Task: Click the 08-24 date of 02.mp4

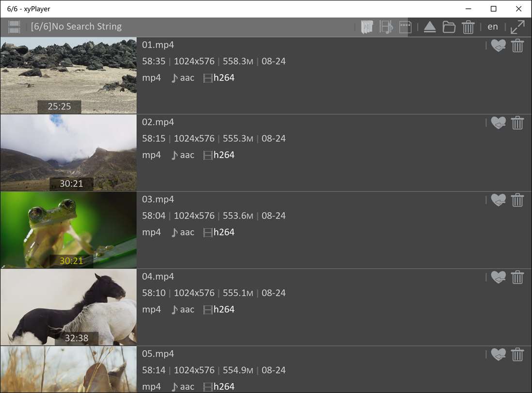Action: click(274, 138)
